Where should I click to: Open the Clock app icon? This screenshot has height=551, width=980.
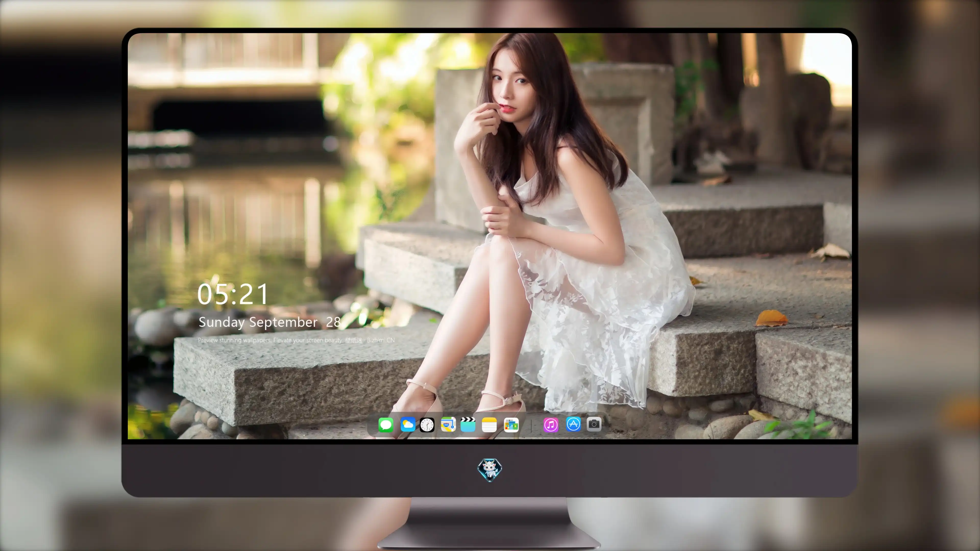coord(427,425)
